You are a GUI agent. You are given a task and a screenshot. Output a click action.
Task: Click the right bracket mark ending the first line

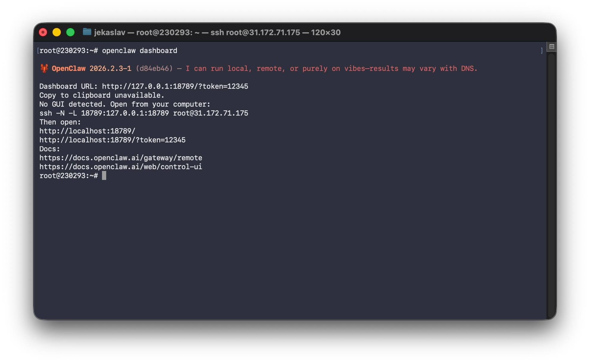[x=542, y=51]
